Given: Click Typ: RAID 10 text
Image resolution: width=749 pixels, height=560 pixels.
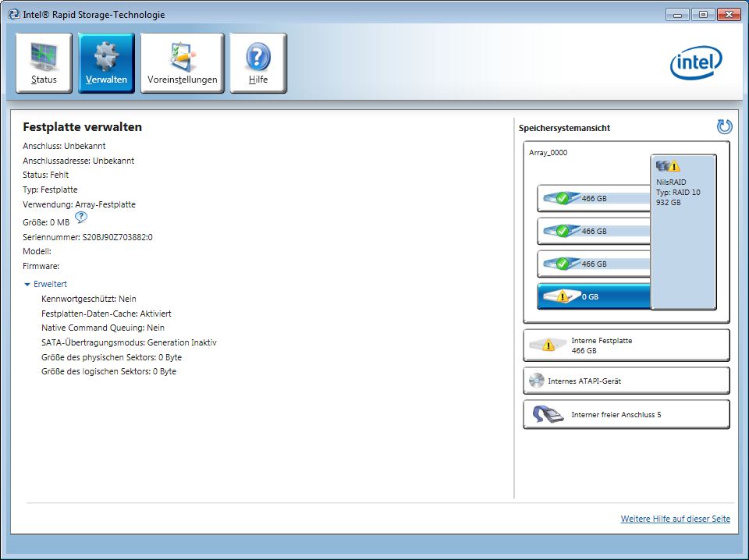Looking at the screenshot, I should click(x=678, y=193).
